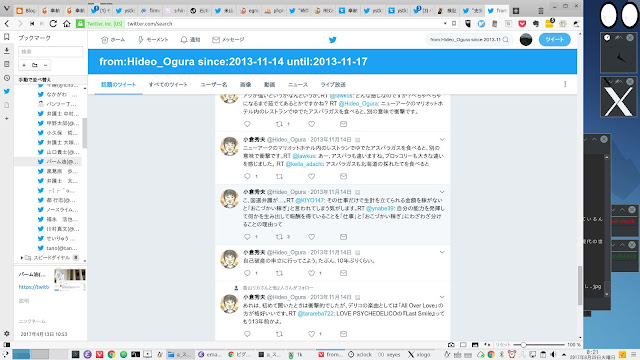The height and width of the screenshot is (360, 640).
Task: Expand the hidden system tray icons arrow
Action: [564, 354]
